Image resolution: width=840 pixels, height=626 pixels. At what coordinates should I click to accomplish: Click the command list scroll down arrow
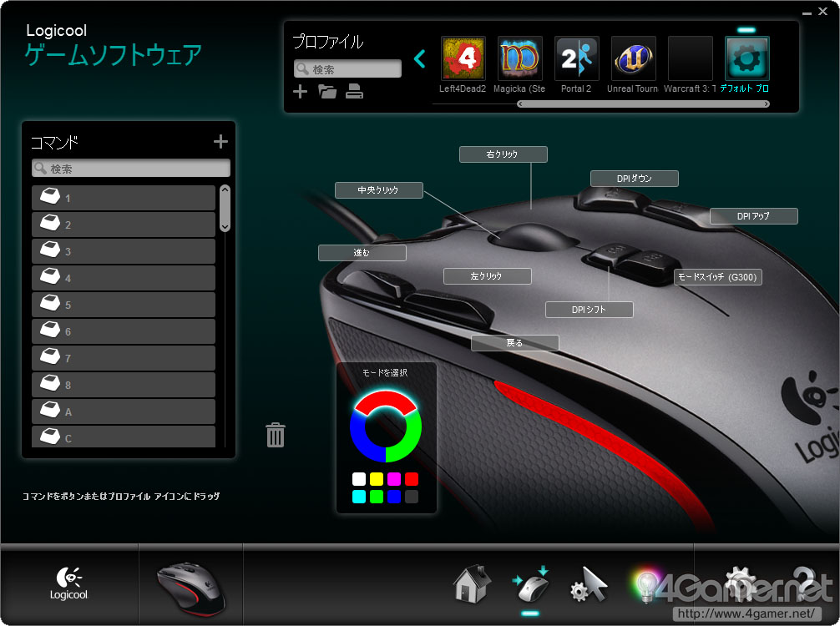[x=225, y=227]
